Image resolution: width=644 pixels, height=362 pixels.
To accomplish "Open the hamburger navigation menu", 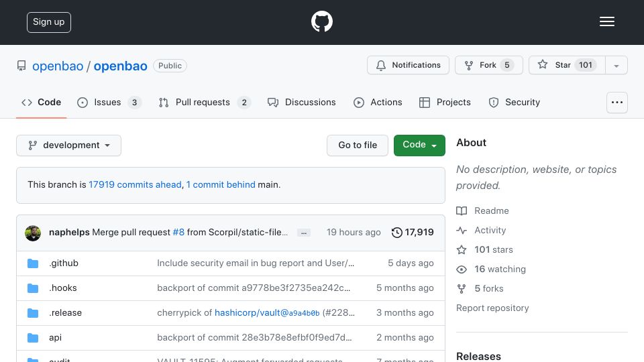I will pos(606,21).
